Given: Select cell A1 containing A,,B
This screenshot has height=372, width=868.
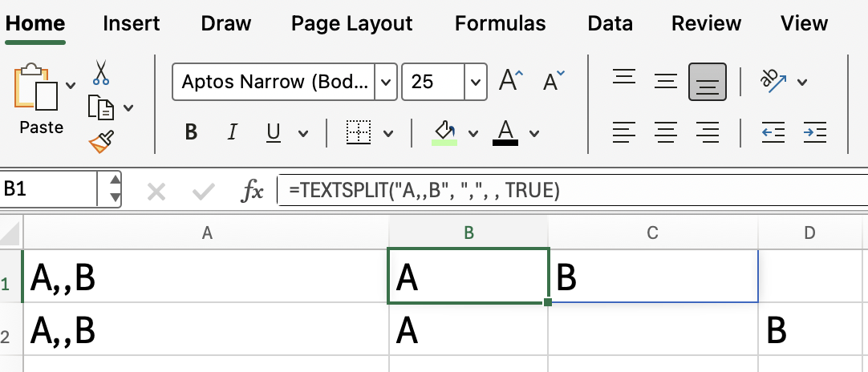Looking at the screenshot, I should click(206, 277).
